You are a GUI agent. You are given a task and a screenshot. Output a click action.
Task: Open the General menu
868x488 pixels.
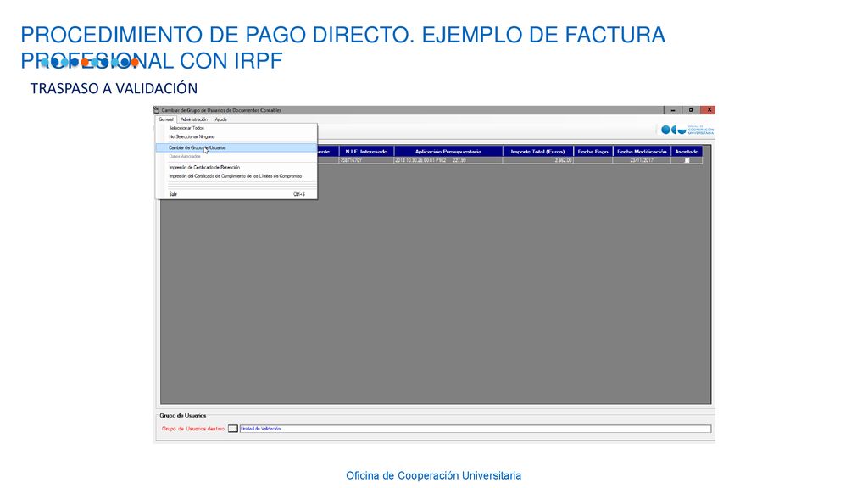[x=165, y=119]
